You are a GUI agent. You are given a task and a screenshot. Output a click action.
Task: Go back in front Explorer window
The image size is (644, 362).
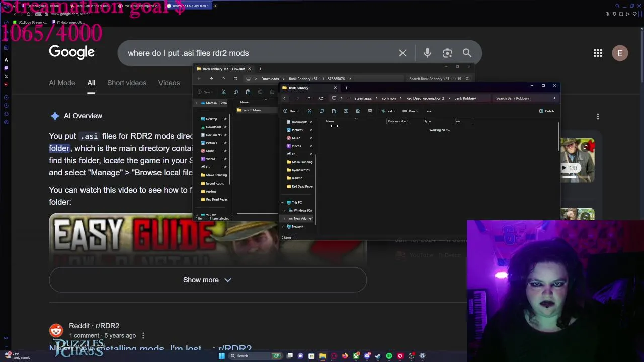(x=285, y=98)
